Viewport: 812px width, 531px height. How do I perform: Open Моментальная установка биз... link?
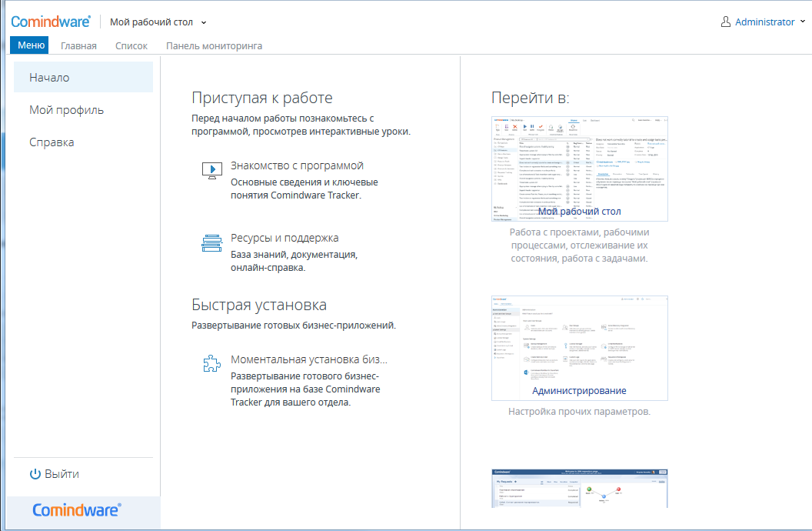308,359
